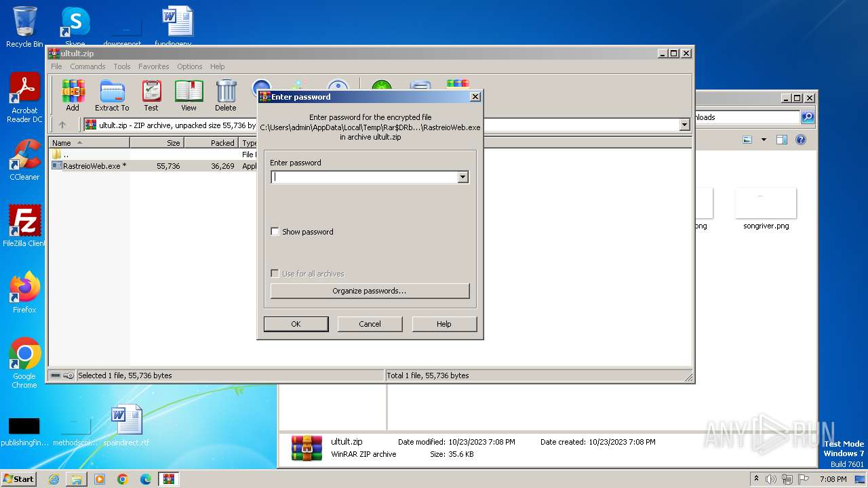The image size is (868, 488).
Task: Open Commands menu in WinRAR
Action: tap(87, 66)
